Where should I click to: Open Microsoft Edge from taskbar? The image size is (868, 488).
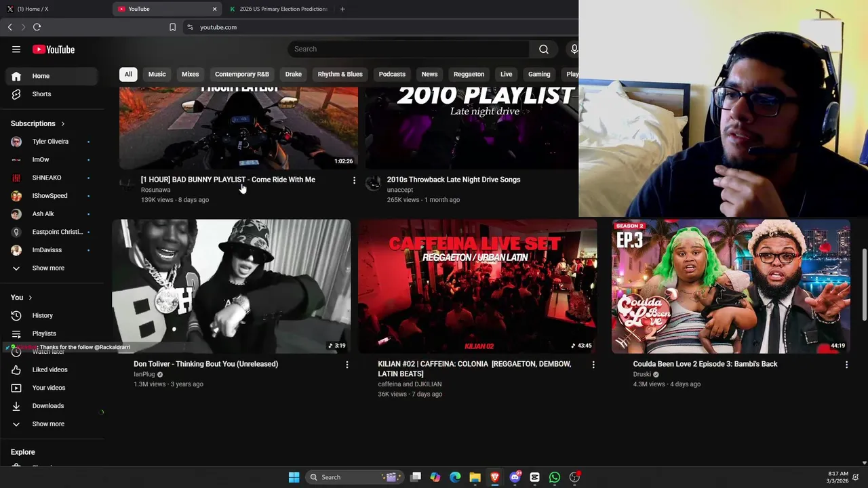pyautogui.click(x=455, y=477)
